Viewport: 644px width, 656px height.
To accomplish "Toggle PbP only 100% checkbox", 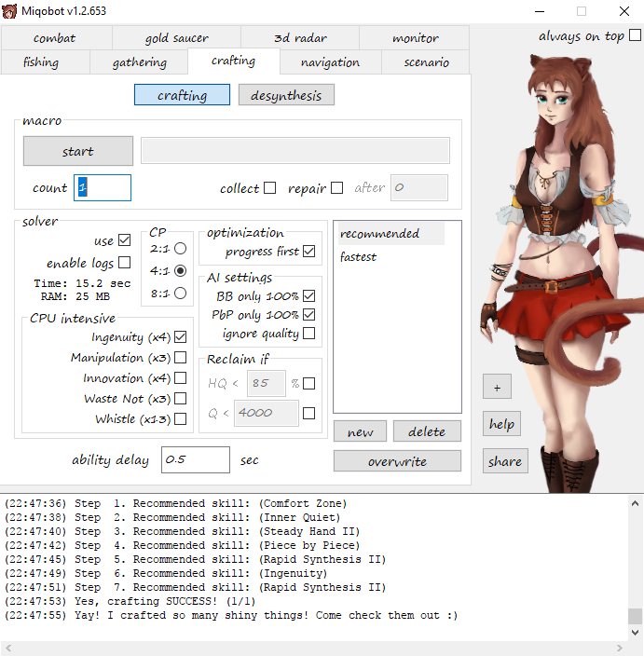I will 309,315.
